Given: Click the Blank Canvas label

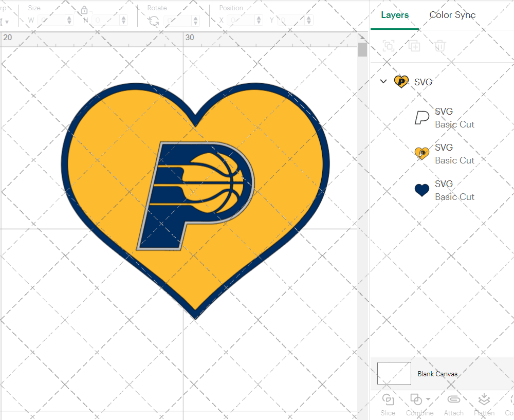Looking at the screenshot, I should [437, 374].
